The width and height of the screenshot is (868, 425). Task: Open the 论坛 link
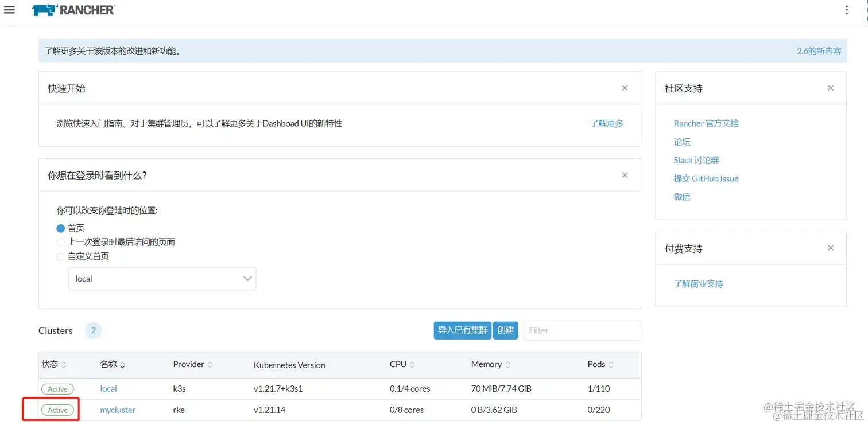click(x=682, y=142)
